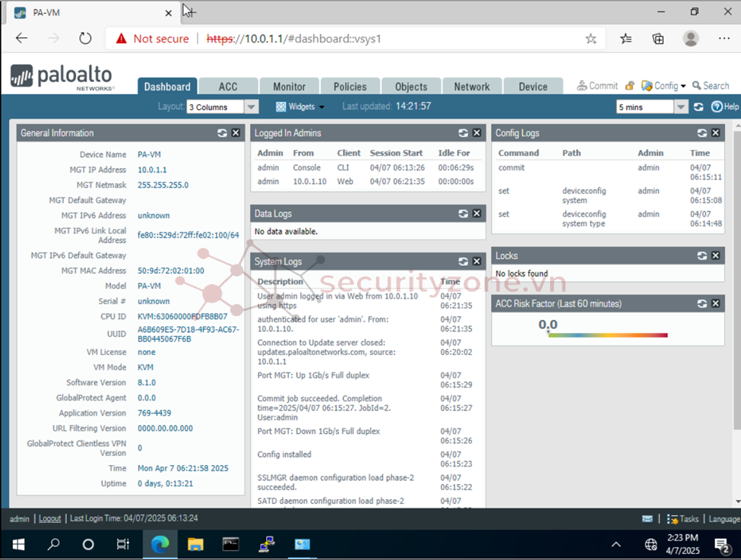The image size is (741, 560).
Task: Click the Palo Alto Networks logo
Action: (62, 77)
